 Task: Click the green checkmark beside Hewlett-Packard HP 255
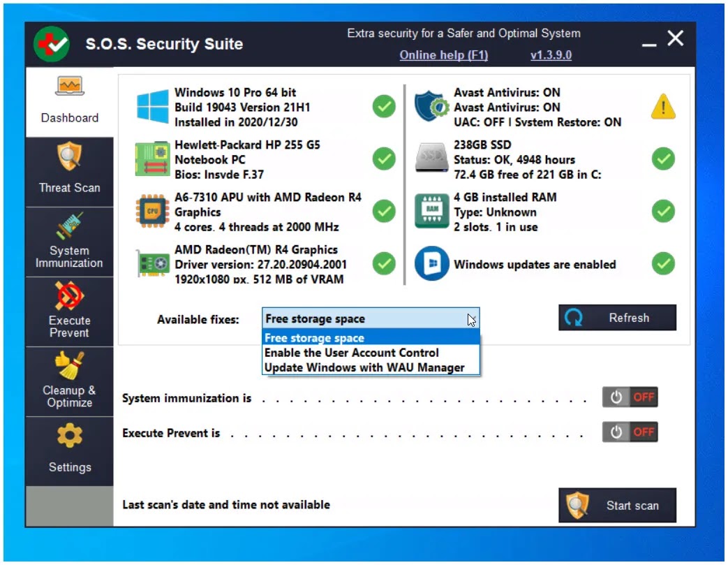pyautogui.click(x=384, y=159)
